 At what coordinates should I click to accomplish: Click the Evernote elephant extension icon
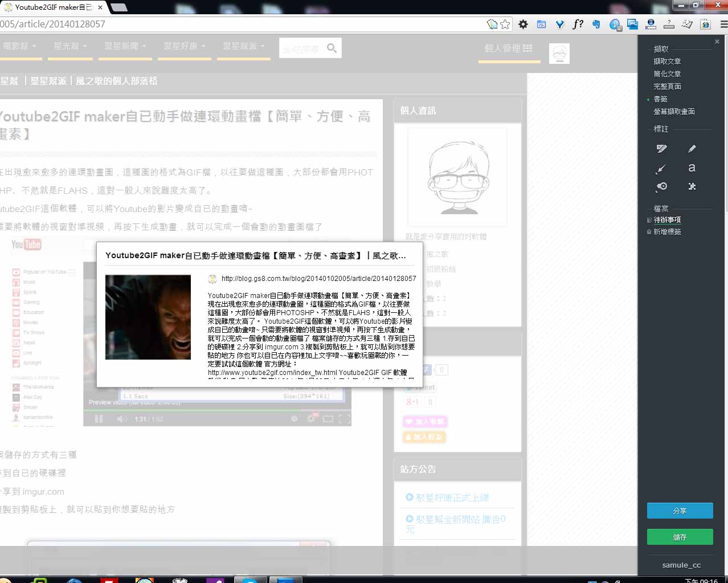pos(596,24)
